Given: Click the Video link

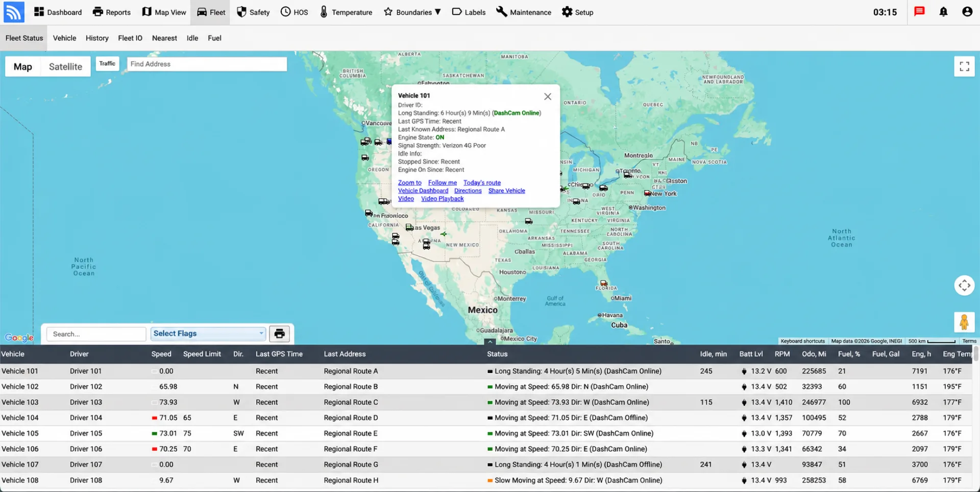Looking at the screenshot, I should (406, 199).
